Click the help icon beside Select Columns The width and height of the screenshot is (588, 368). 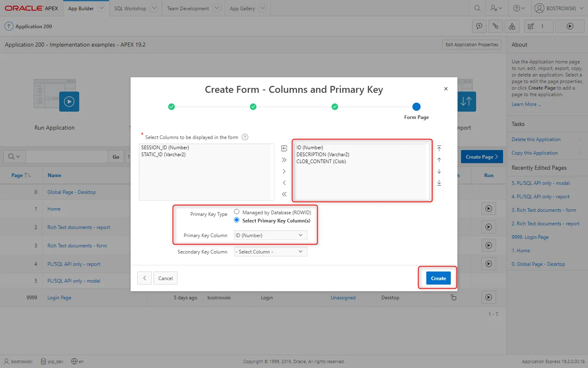245,137
